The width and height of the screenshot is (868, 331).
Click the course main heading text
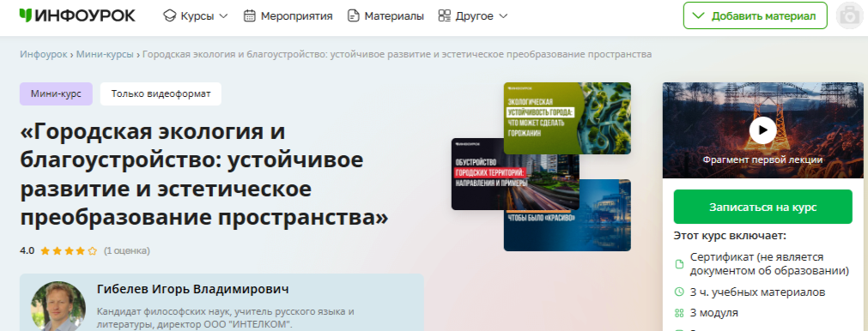pyautogui.click(x=204, y=175)
